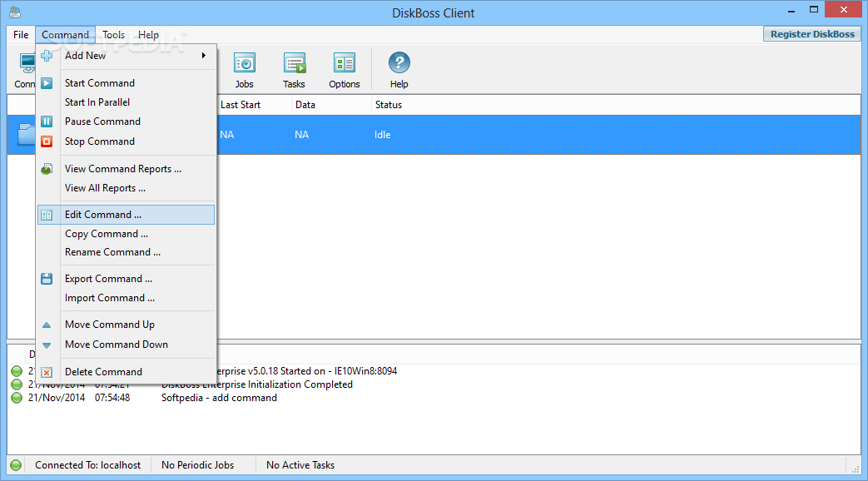
Task: Open the Tools menu
Action: click(113, 35)
